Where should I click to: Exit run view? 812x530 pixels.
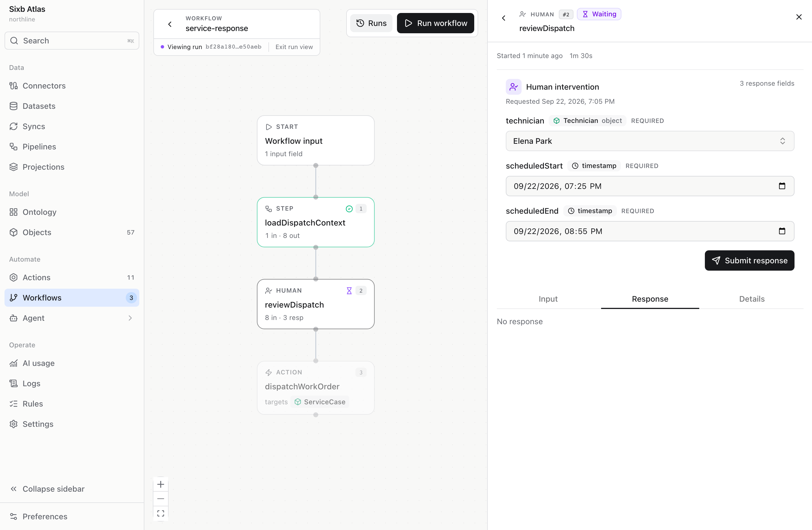tap(294, 47)
